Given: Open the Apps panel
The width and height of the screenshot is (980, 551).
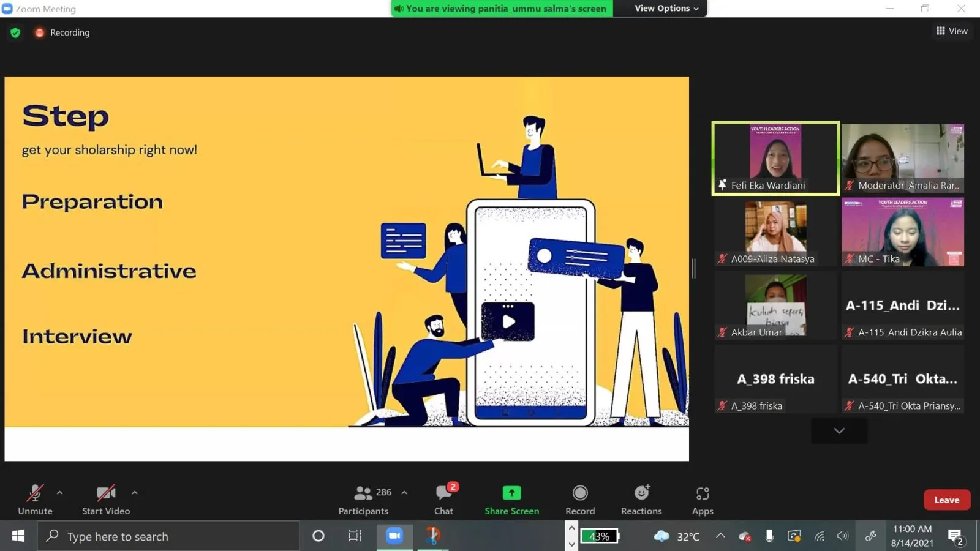Looking at the screenshot, I should point(703,499).
